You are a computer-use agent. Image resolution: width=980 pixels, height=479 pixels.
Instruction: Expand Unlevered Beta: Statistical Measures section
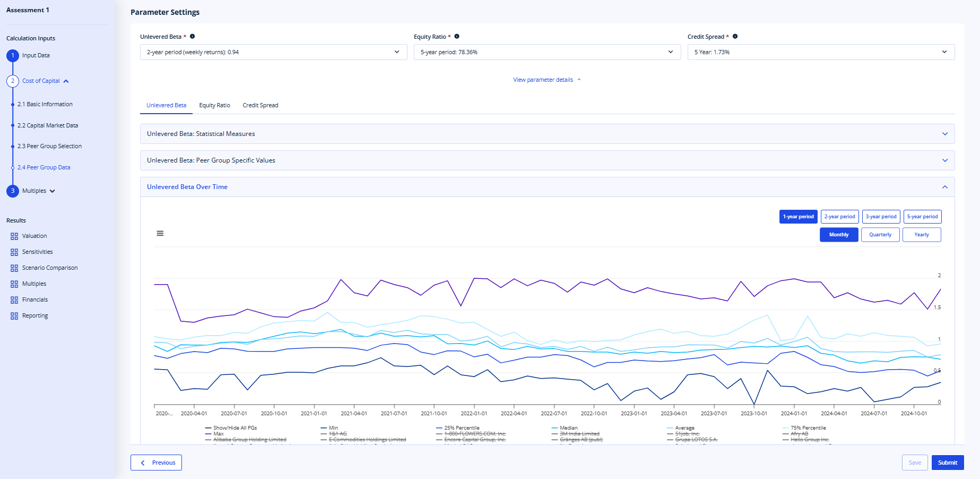[x=547, y=134]
